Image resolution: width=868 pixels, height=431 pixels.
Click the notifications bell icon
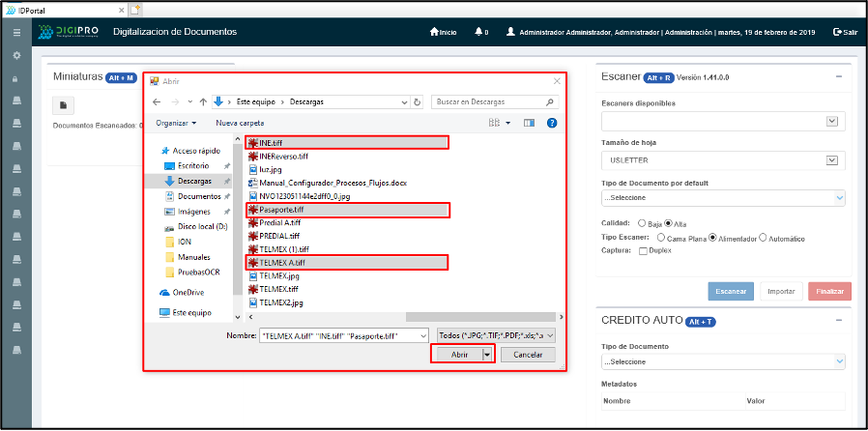pos(478,32)
